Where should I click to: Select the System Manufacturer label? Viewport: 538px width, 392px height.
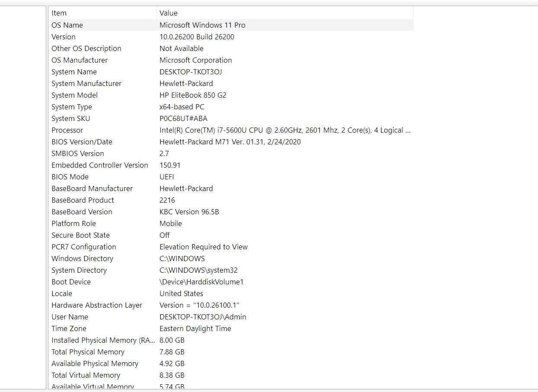coord(86,83)
